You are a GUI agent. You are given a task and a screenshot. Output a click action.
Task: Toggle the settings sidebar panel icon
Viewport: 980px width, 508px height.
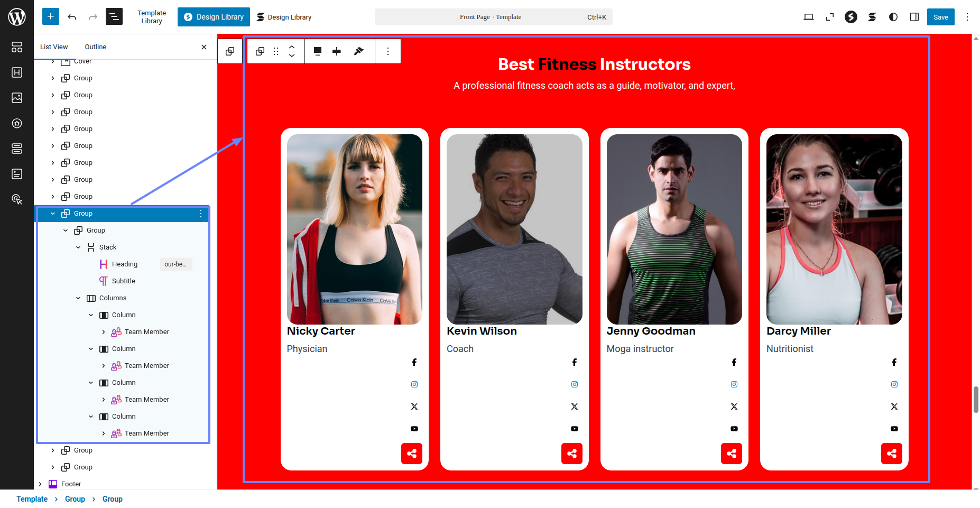pyautogui.click(x=914, y=17)
